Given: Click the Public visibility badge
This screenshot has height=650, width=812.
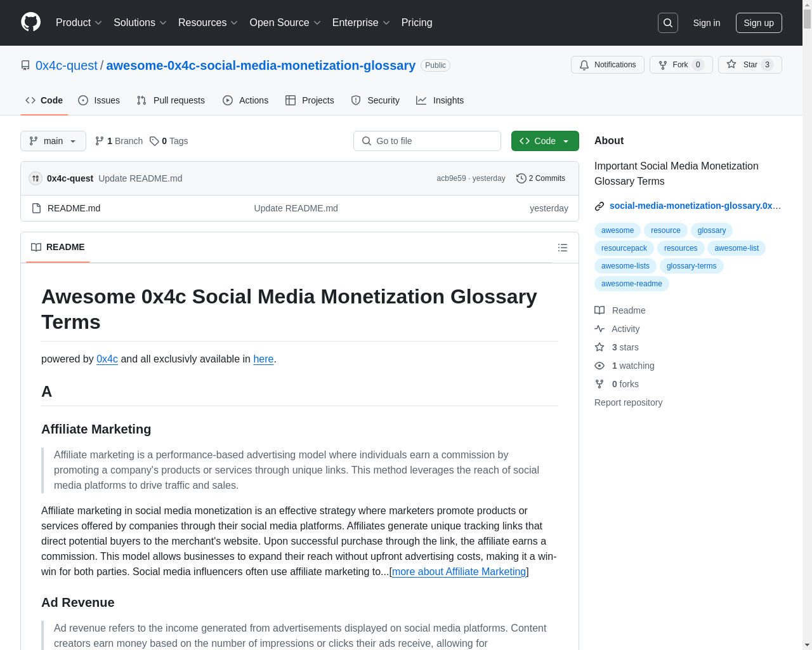Looking at the screenshot, I should pyautogui.click(x=435, y=65).
